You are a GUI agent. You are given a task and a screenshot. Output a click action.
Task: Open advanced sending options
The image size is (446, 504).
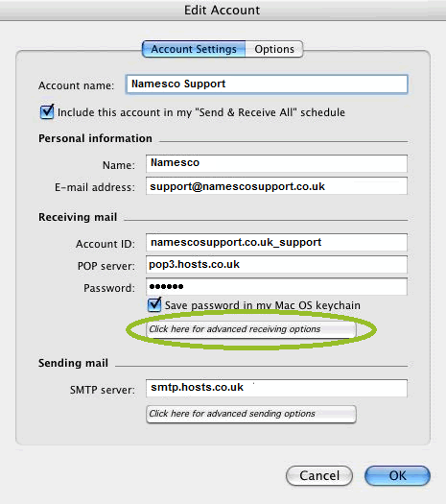[x=251, y=414]
